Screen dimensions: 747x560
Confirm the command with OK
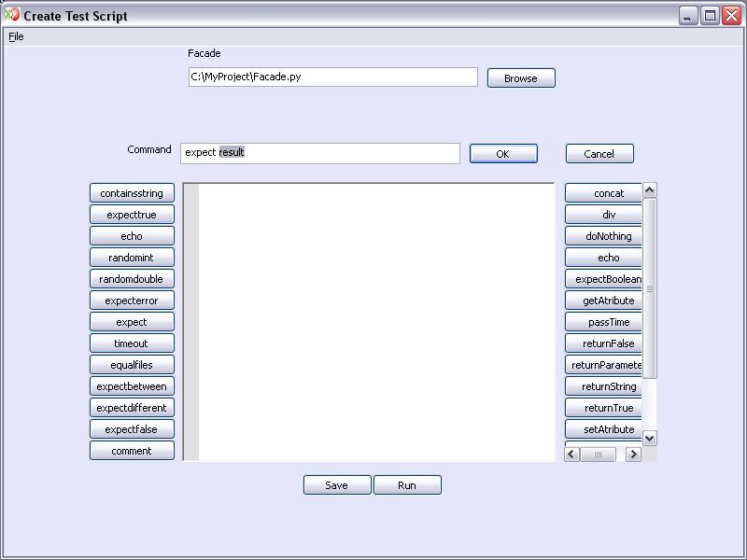pos(503,153)
